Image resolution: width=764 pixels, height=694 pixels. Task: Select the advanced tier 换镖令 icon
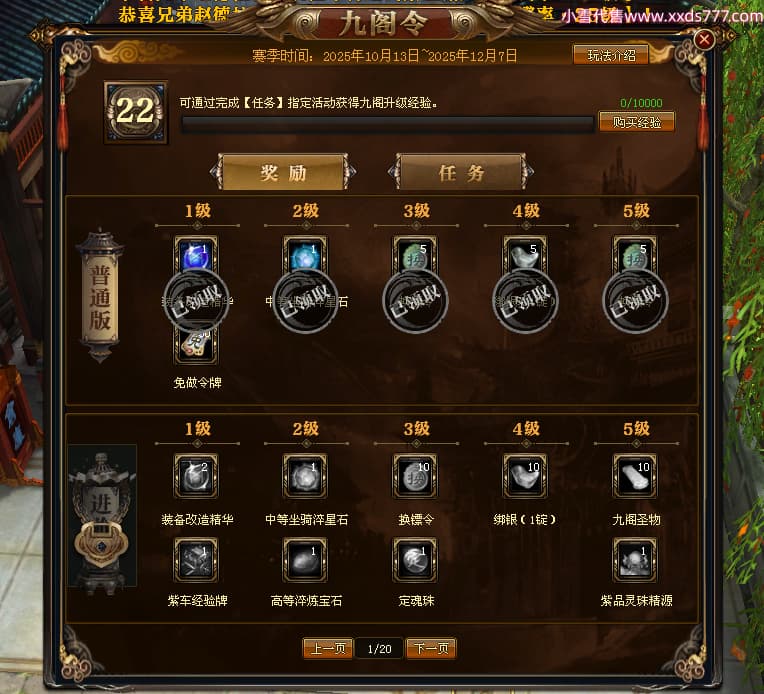point(416,476)
